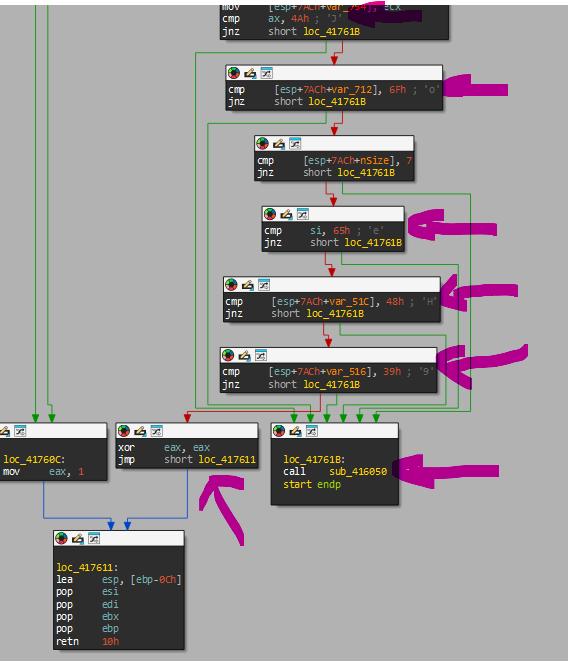Click the color palette icon on the loc_41761B node
The image size is (568, 661).
279,431
